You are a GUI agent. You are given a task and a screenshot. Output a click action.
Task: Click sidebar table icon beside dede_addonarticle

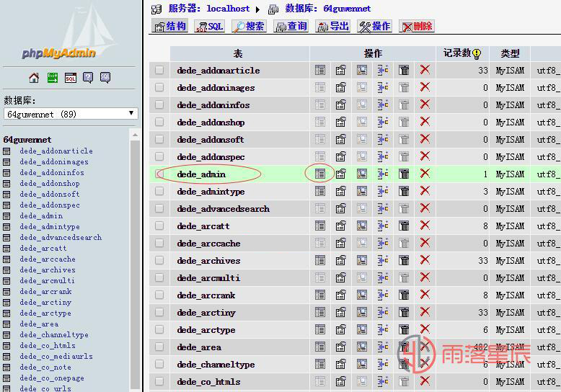pos(6,151)
